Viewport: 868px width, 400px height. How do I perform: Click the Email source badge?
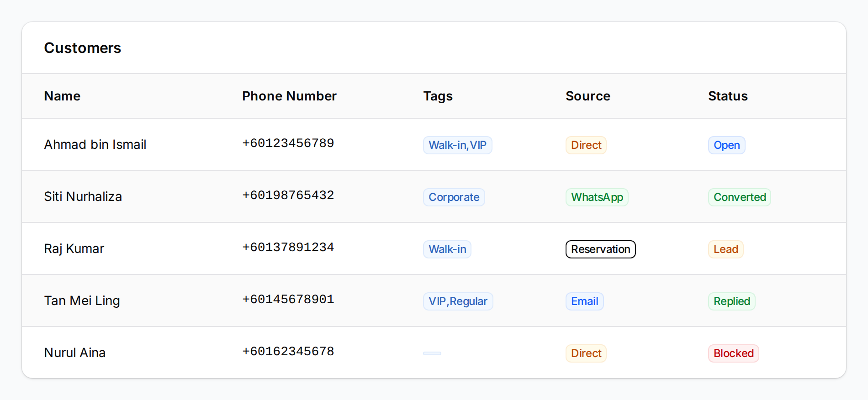tap(584, 301)
